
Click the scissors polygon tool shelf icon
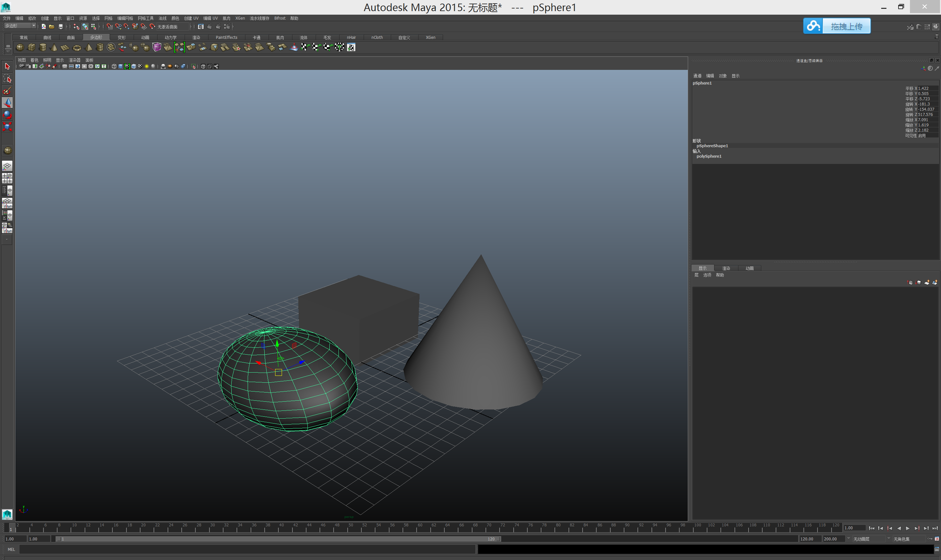pos(179,47)
